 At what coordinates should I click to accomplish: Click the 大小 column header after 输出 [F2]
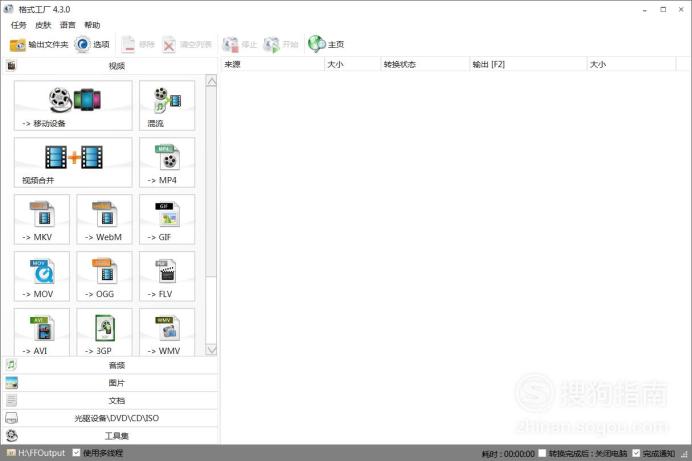[x=631, y=64]
